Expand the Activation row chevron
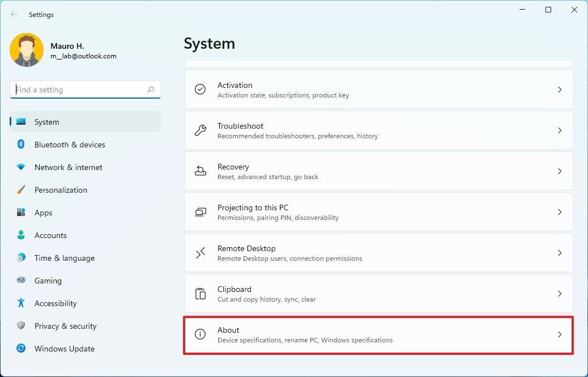The height and width of the screenshot is (377, 588). [x=560, y=89]
